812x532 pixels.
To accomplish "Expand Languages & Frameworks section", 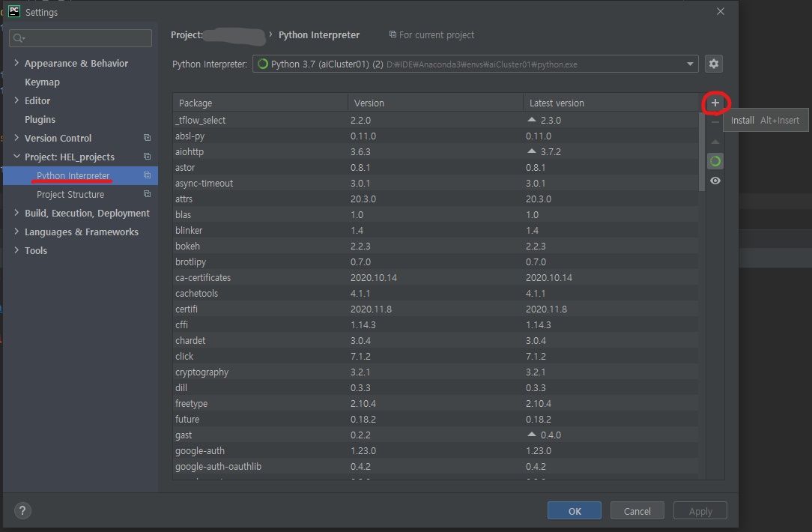I will (16, 231).
